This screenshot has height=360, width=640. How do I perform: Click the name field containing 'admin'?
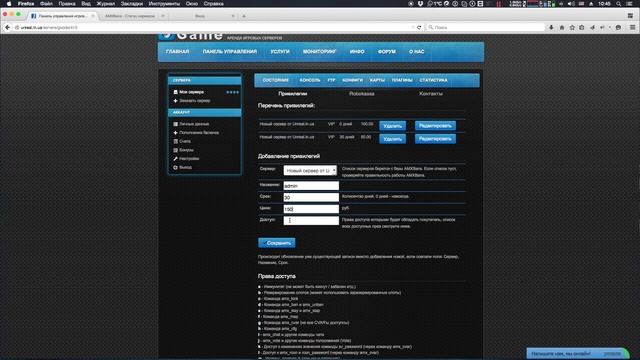click(311, 186)
